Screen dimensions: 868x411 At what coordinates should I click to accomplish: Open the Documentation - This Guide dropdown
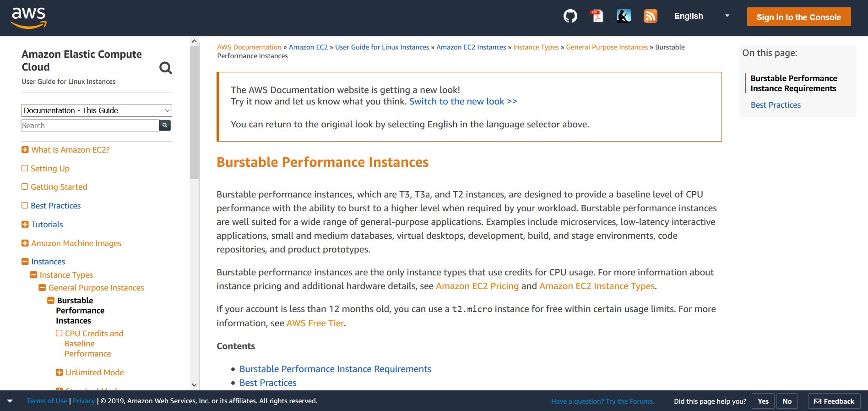(x=97, y=110)
